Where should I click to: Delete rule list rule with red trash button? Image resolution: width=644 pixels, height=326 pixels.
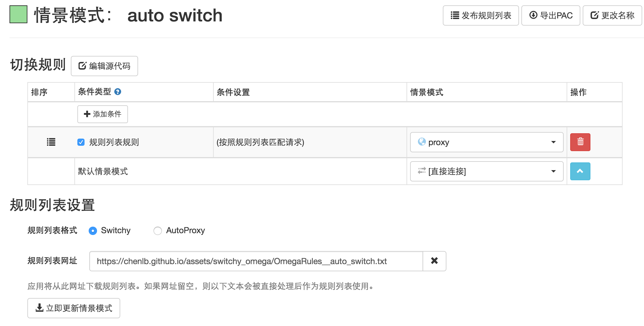pyautogui.click(x=580, y=142)
